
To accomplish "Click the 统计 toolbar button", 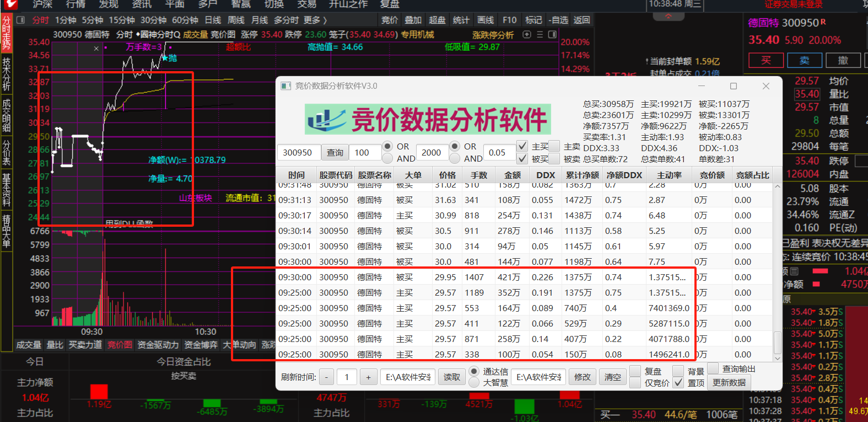I will click(x=461, y=20).
